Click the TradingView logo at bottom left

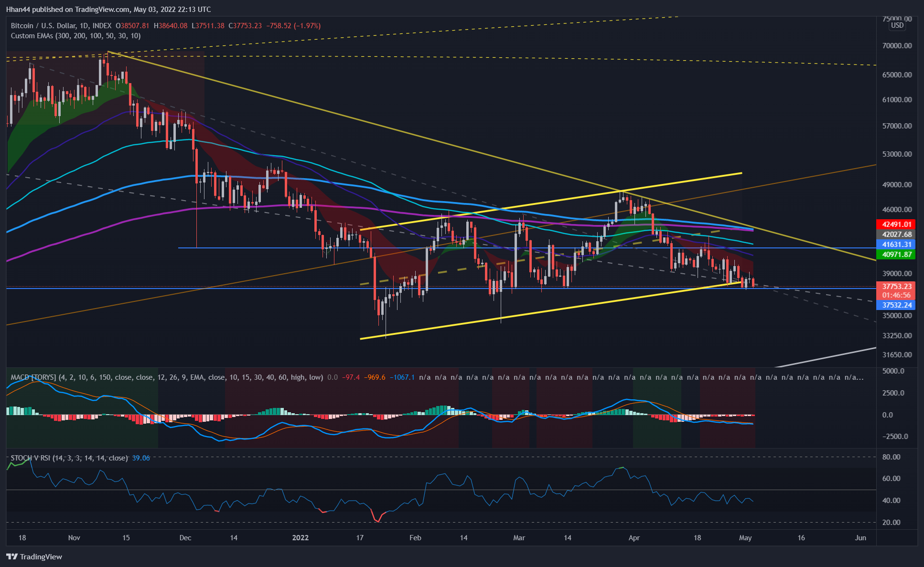[34, 556]
